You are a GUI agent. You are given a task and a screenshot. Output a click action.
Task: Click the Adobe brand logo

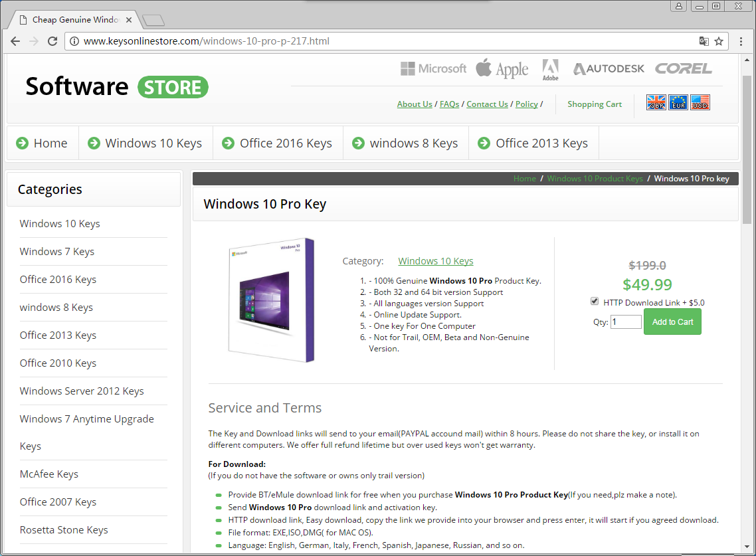[550, 70]
